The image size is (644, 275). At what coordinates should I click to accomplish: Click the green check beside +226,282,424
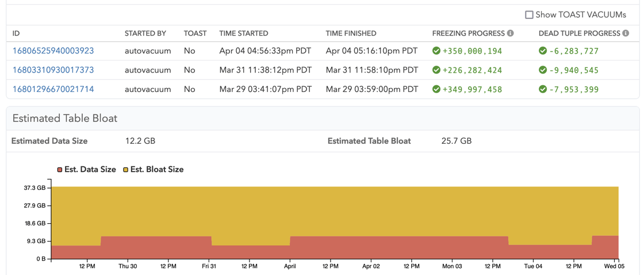[x=436, y=70]
